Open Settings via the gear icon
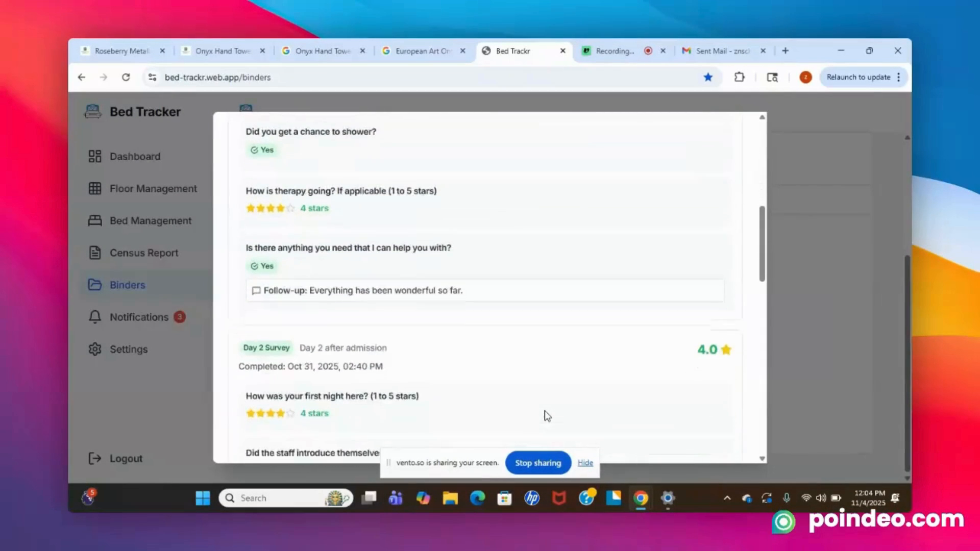This screenshot has width=980, height=551. pos(95,349)
